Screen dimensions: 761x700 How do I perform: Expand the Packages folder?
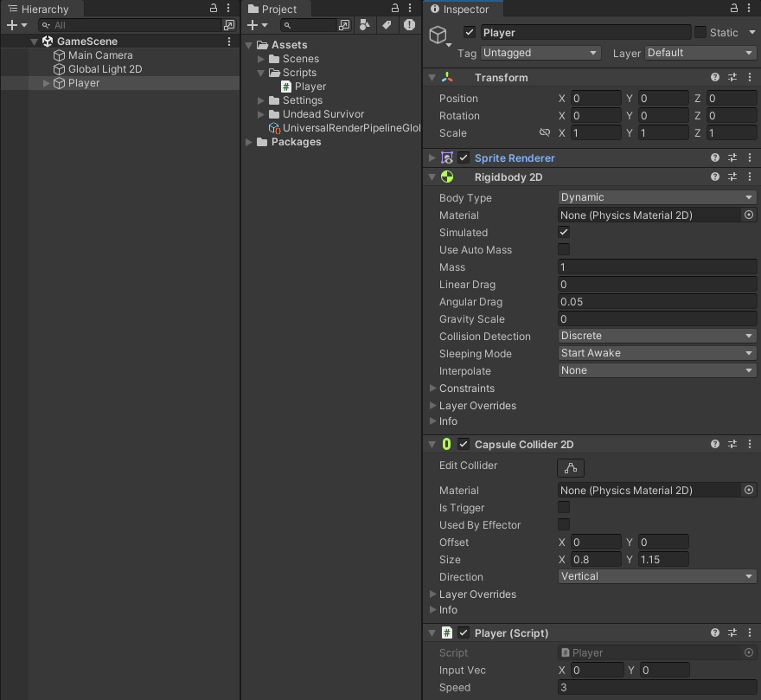(x=249, y=142)
